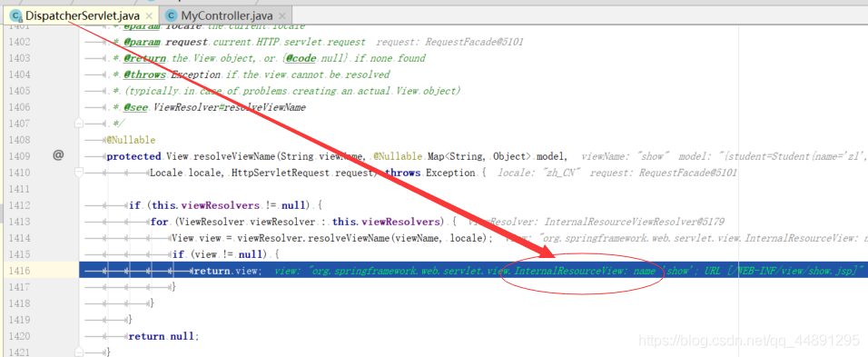Image resolution: width=868 pixels, height=357 pixels.
Task: Click line number 1404 in the gutter
Action: [x=20, y=74]
